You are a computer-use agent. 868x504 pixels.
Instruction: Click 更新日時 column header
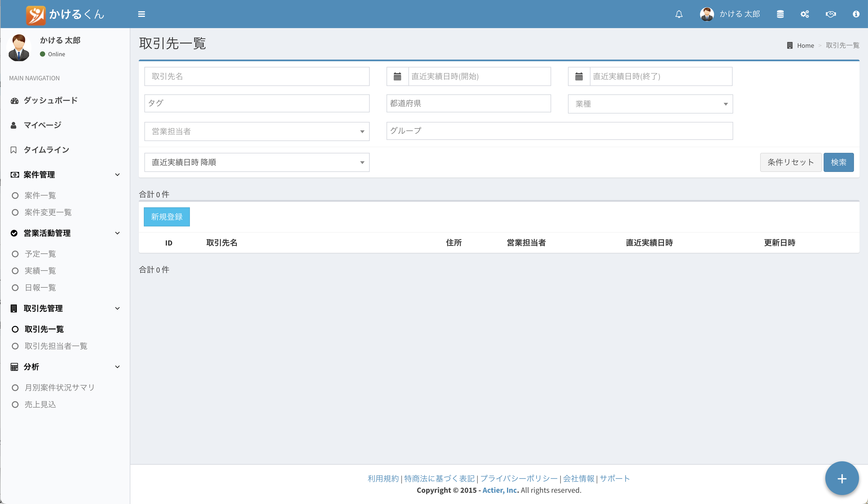tap(780, 243)
